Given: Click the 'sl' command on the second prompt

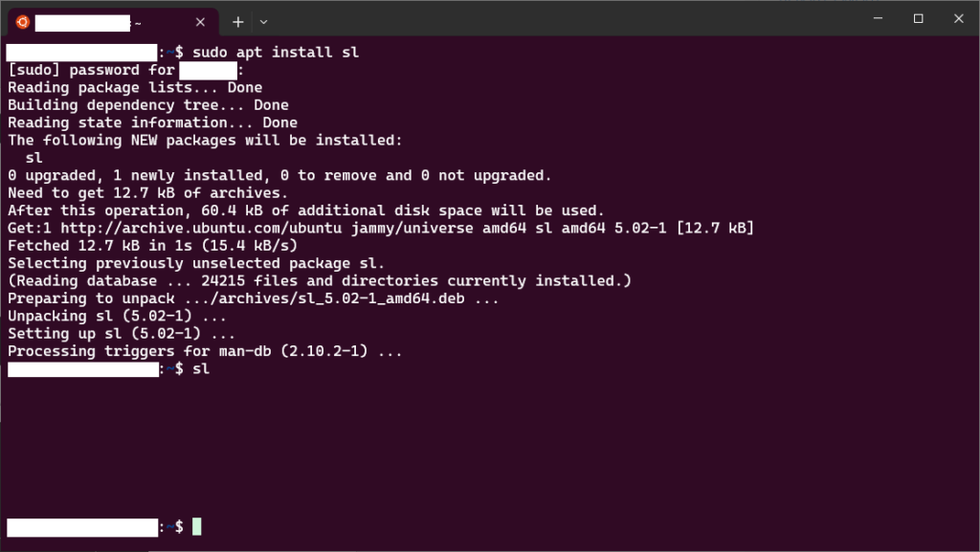Looking at the screenshot, I should 201,369.
